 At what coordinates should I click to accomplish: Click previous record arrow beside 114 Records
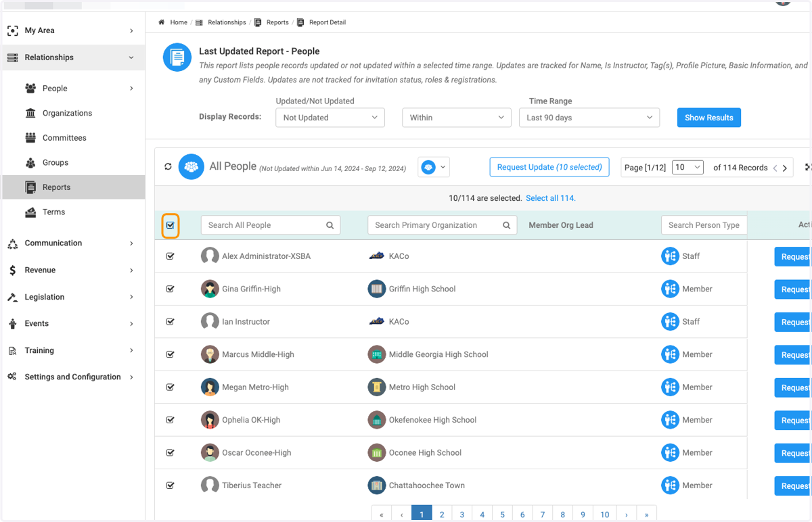tap(775, 168)
